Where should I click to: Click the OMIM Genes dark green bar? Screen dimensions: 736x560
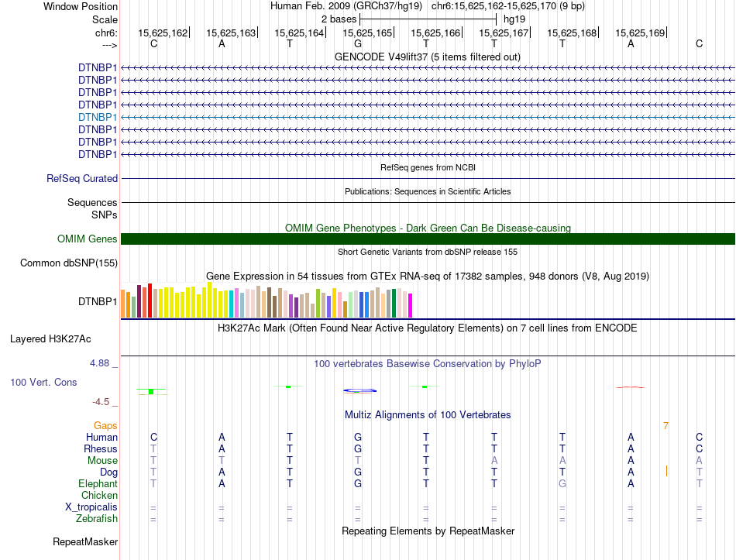pos(428,239)
